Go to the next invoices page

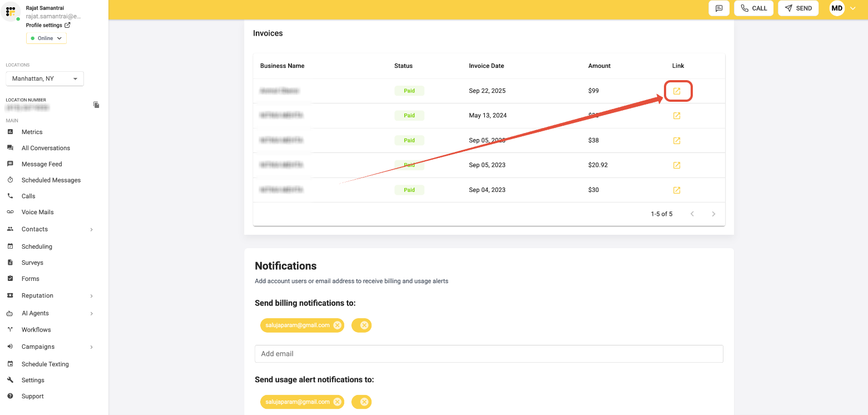click(x=713, y=214)
